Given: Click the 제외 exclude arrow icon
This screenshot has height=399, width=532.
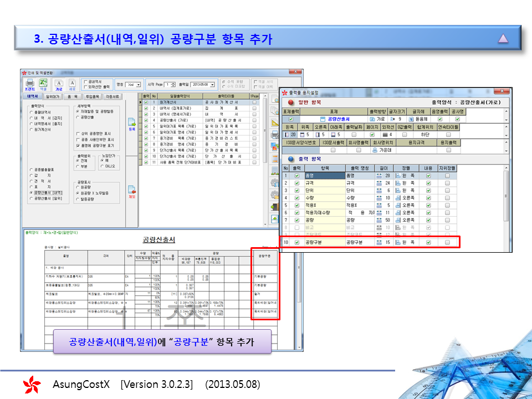Looking at the screenshot, I should point(132,192).
